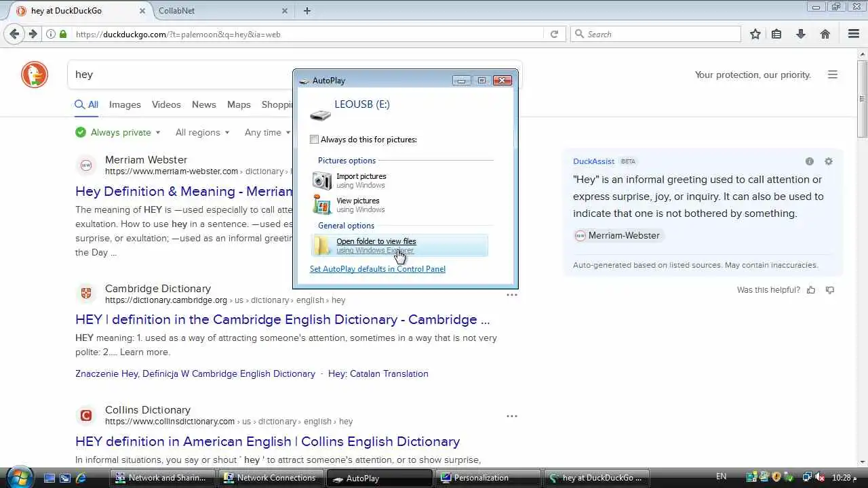Launch Internet Explorer from quick launch

(x=81, y=478)
